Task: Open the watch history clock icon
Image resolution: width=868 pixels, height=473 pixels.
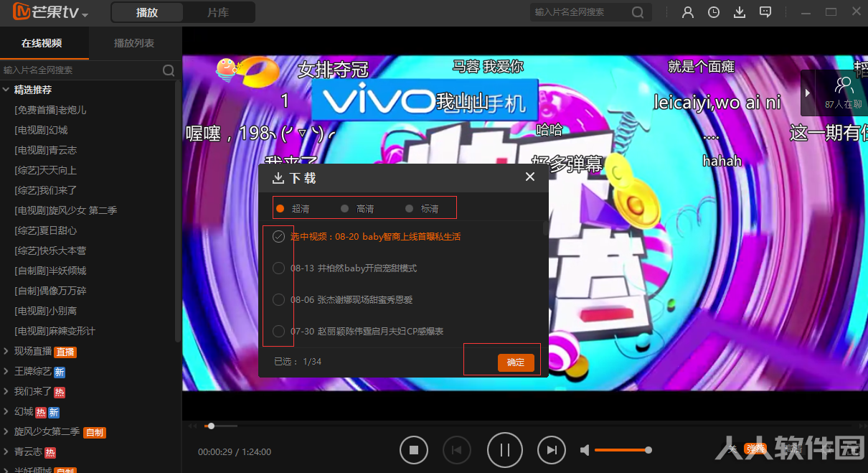Action: [x=714, y=12]
